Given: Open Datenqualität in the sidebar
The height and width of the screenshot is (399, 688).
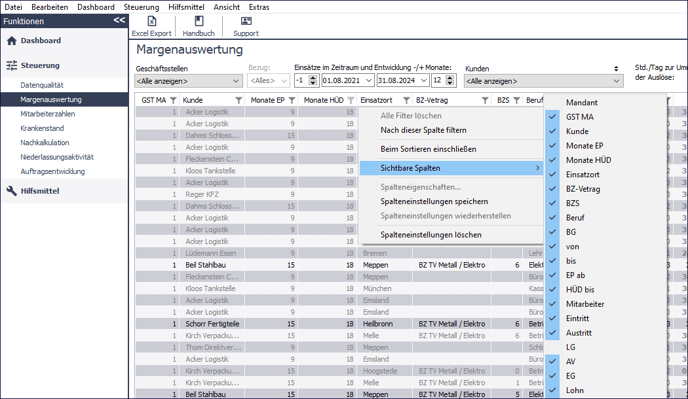Looking at the screenshot, I should 42,85.
